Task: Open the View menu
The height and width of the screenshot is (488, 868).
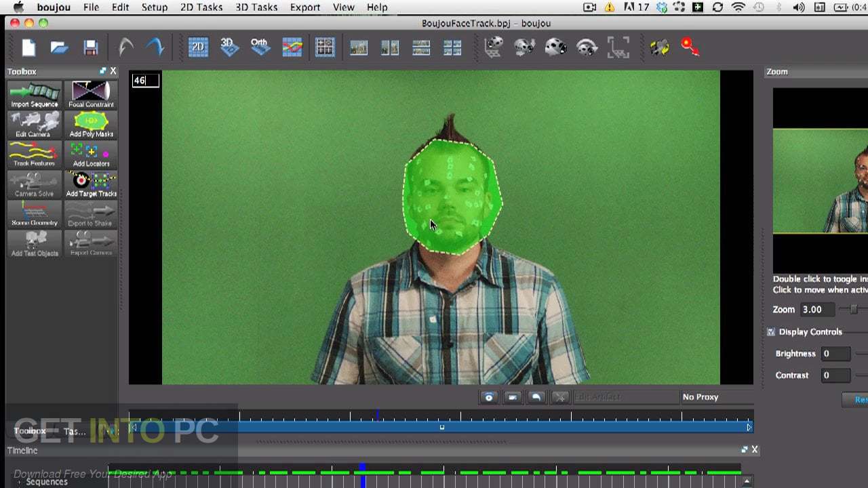Action: 344,7
